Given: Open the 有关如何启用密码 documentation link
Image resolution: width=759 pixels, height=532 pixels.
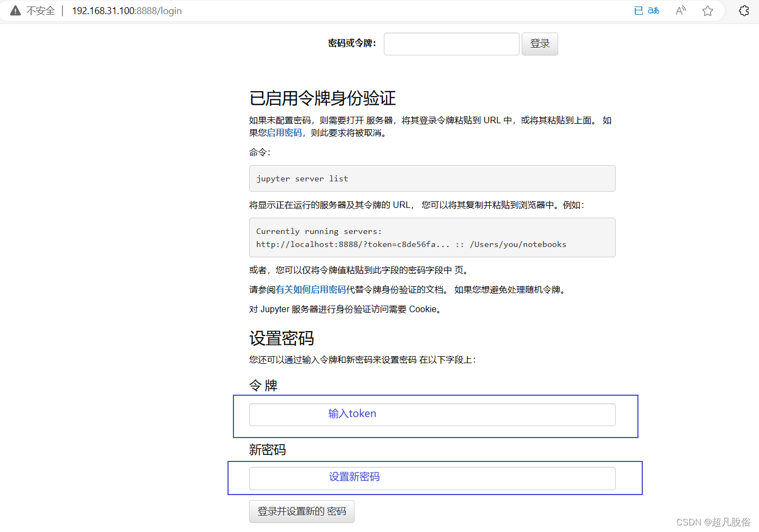Looking at the screenshot, I should click(x=311, y=290).
